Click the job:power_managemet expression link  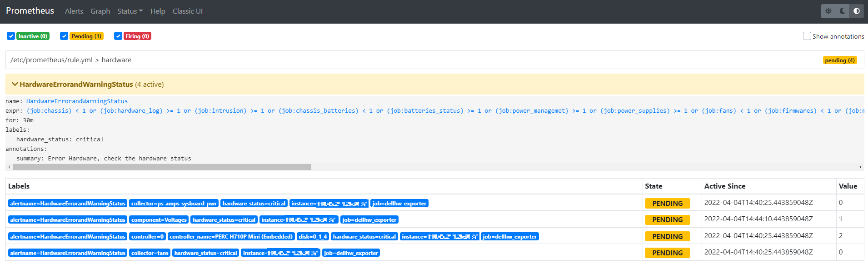pos(532,111)
